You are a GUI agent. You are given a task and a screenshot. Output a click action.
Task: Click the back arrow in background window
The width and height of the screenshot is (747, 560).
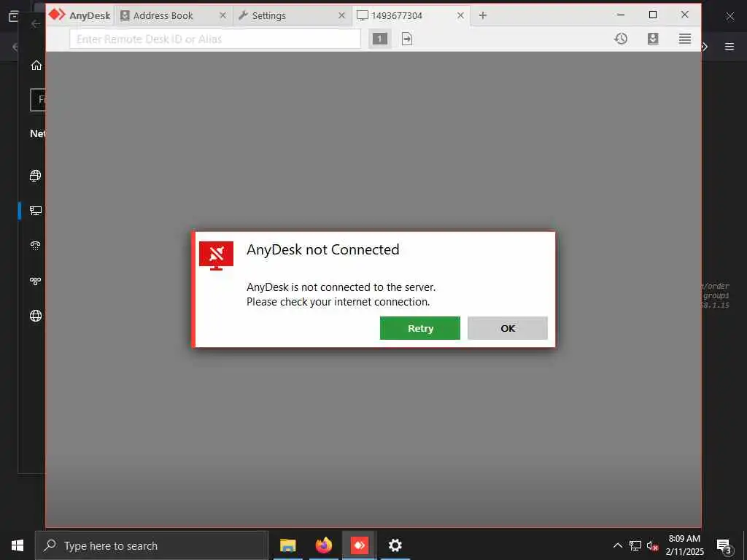click(x=35, y=23)
